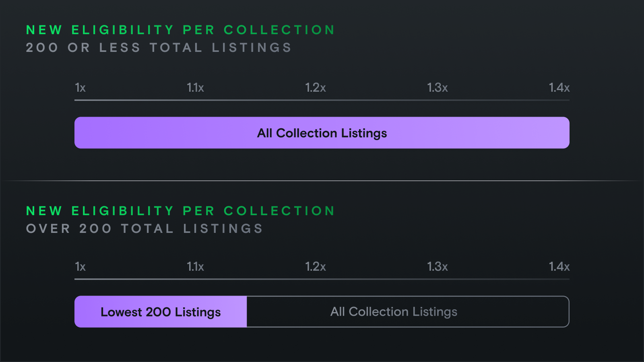Click the purple All Collection Listings bar
The width and height of the screenshot is (644, 362).
pyautogui.click(x=322, y=133)
